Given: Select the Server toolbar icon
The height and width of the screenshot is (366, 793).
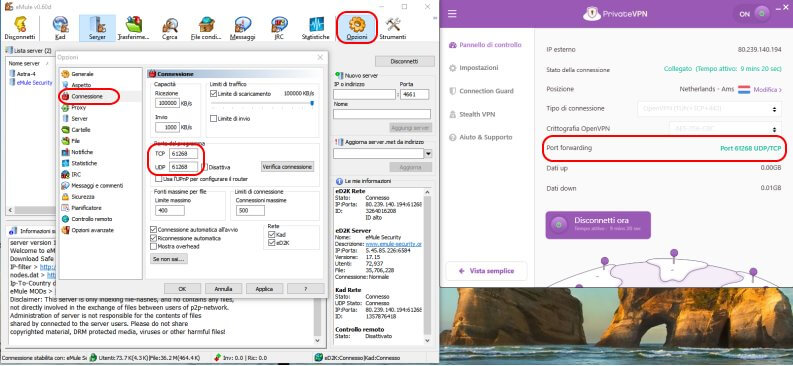Looking at the screenshot, I should coord(97,28).
